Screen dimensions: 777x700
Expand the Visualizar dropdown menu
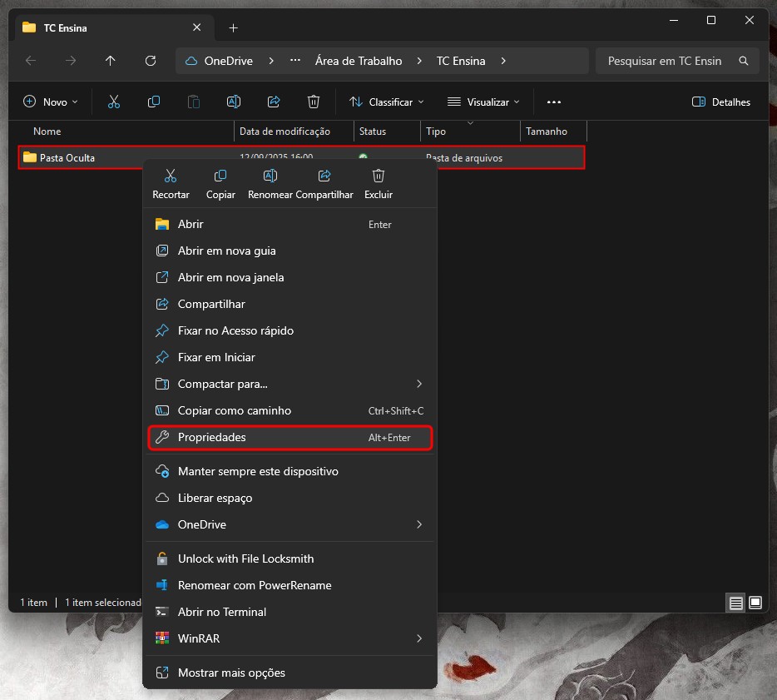[483, 102]
